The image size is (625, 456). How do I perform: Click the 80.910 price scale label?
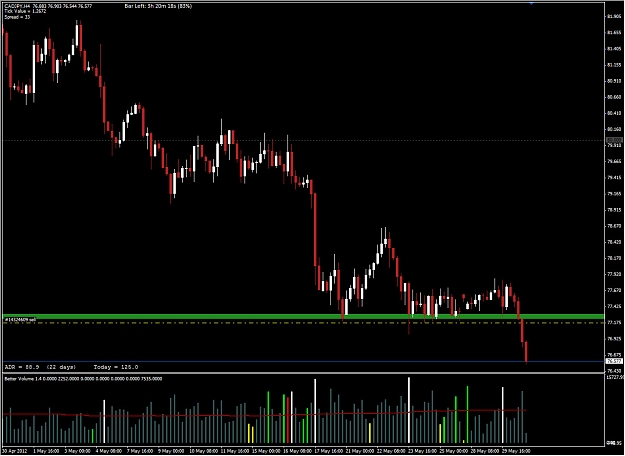(x=614, y=81)
